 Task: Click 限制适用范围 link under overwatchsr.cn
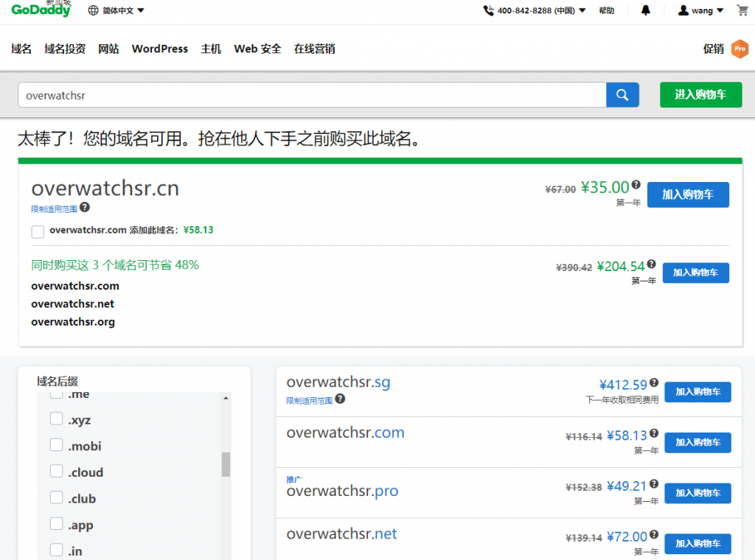54,209
